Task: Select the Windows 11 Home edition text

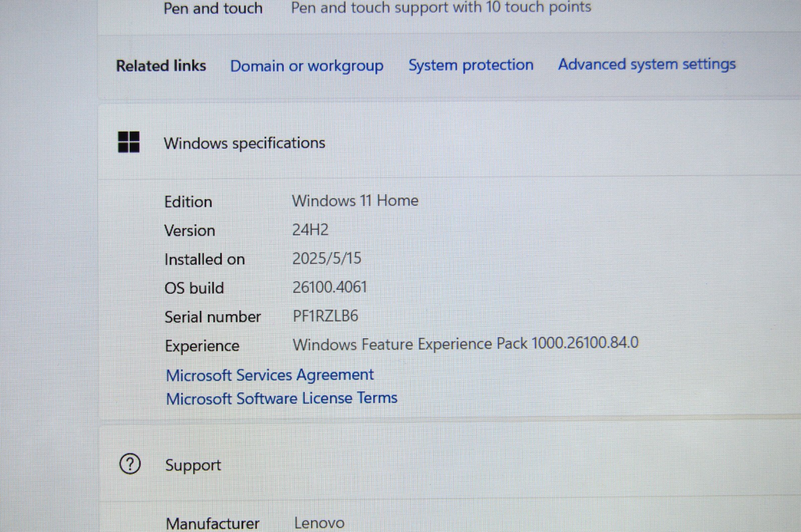Action: pos(355,201)
